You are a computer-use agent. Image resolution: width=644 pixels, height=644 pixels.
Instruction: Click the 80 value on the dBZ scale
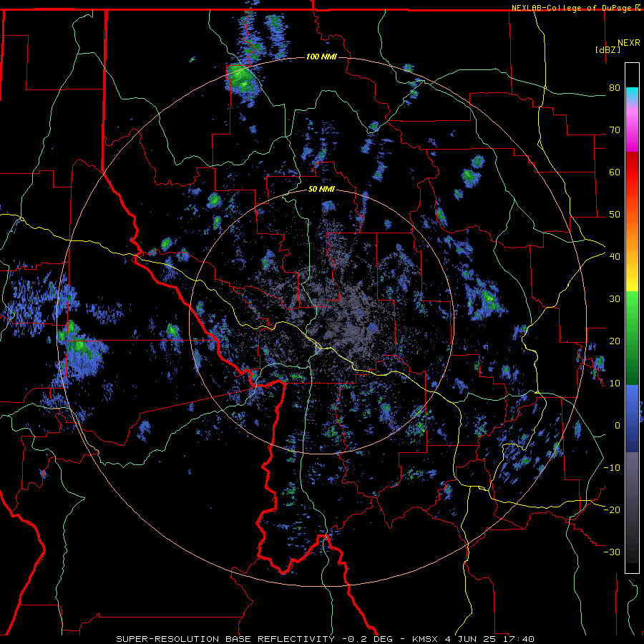tap(615, 88)
